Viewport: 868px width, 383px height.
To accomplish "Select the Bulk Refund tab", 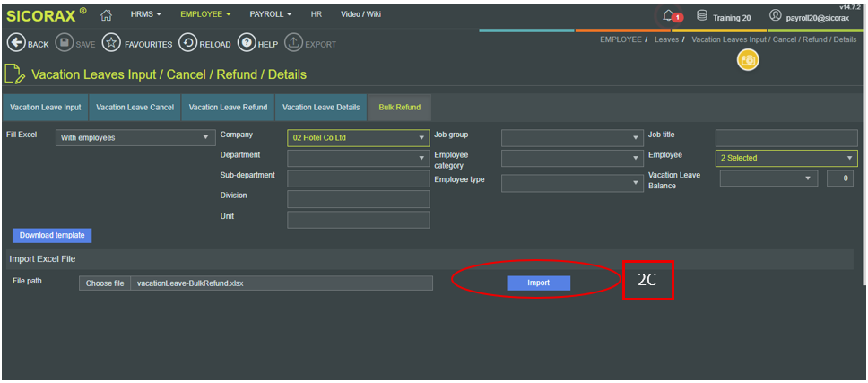I will click(x=399, y=108).
